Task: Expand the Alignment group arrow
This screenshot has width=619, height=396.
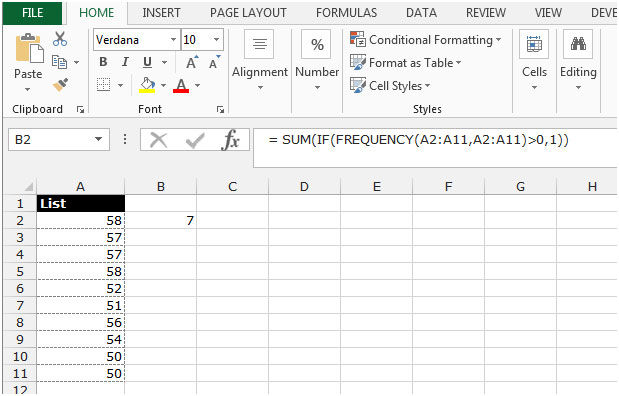Action: point(260,88)
